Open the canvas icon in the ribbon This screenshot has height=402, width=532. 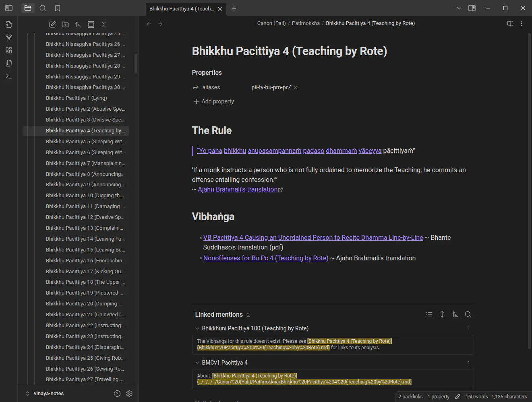(9, 50)
